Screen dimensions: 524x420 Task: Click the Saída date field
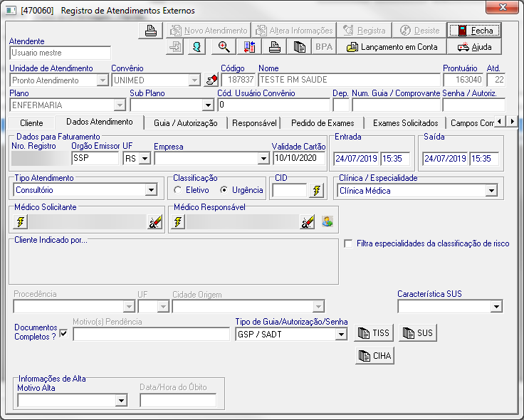tap(445, 158)
